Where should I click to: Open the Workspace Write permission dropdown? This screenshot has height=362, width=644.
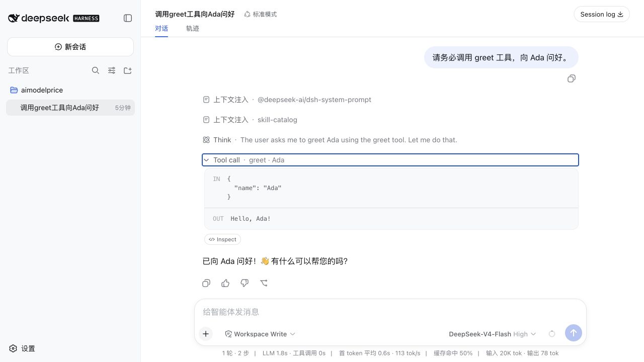(260, 334)
